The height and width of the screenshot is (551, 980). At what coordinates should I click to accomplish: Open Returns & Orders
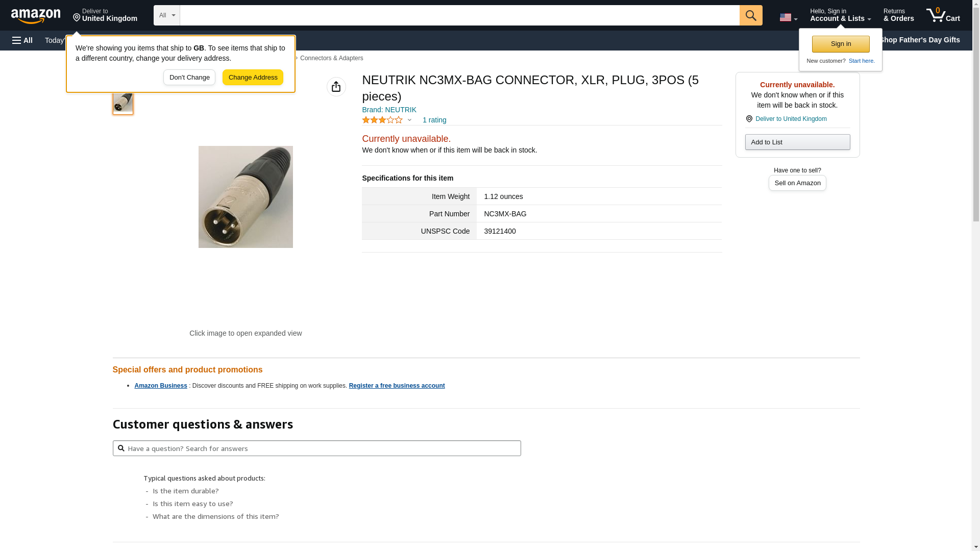(898, 15)
